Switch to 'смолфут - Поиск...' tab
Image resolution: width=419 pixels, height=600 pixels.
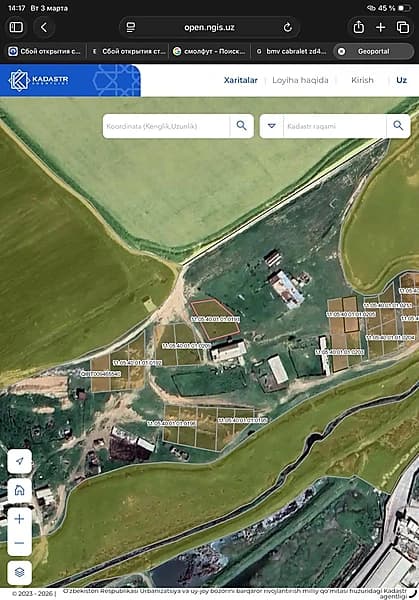point(209,51)
